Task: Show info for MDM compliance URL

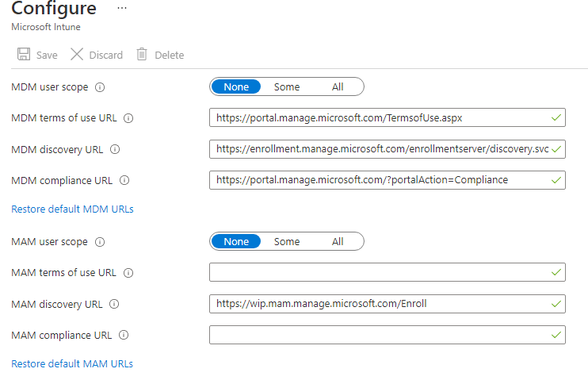Action: [124, 181]
